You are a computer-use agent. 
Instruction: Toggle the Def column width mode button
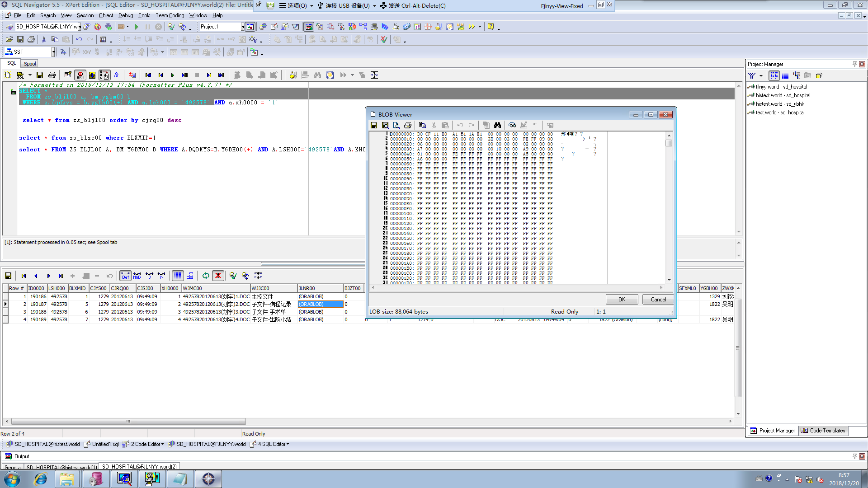[x=125, y=276]
